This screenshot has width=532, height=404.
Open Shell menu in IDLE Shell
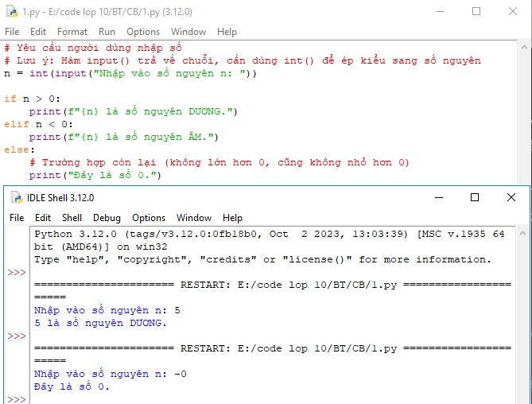click(x=72, y=217)
